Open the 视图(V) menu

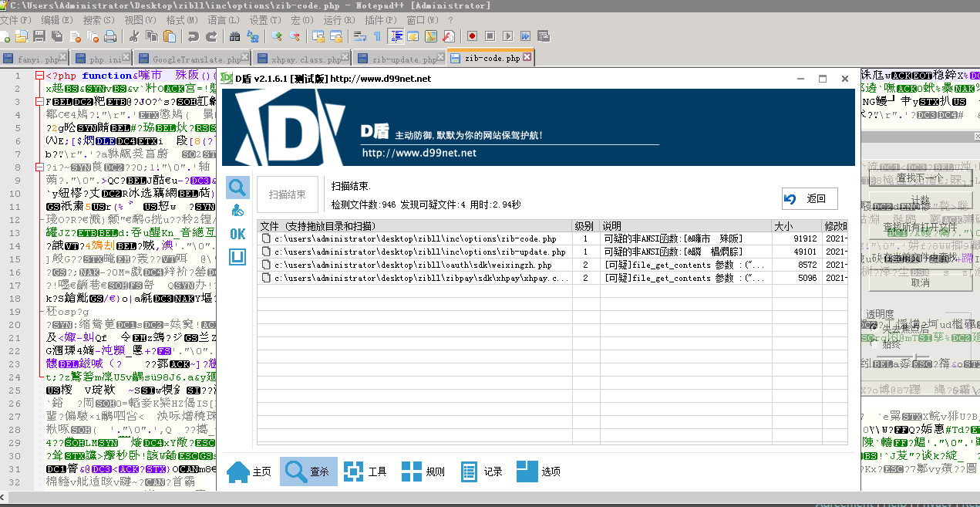point(140,19)
